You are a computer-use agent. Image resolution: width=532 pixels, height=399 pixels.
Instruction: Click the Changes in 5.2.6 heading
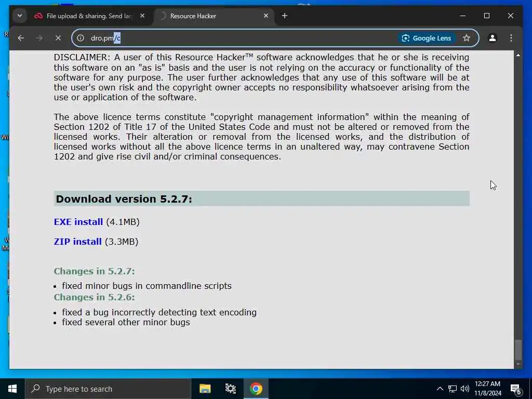[95, 297]
